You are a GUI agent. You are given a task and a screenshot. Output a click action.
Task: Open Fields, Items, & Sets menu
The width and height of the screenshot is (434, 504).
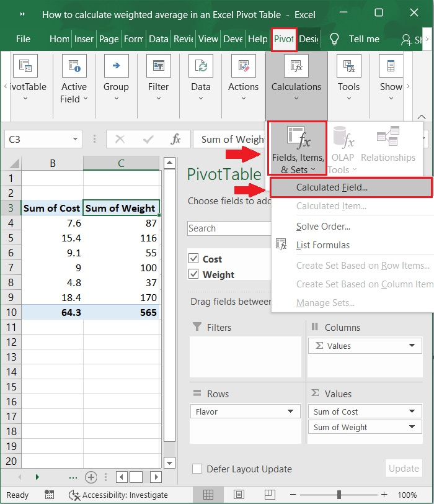[x=298, y=148]
